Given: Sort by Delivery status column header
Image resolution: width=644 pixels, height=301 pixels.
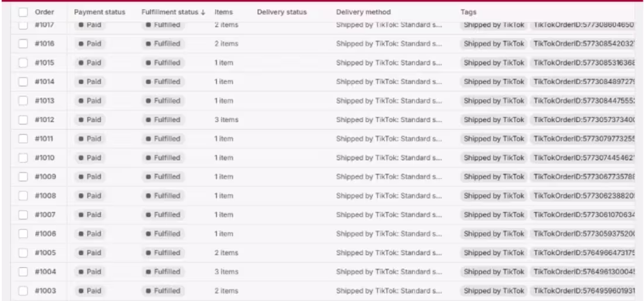Looking at the screenshot, I should (282, 12).
